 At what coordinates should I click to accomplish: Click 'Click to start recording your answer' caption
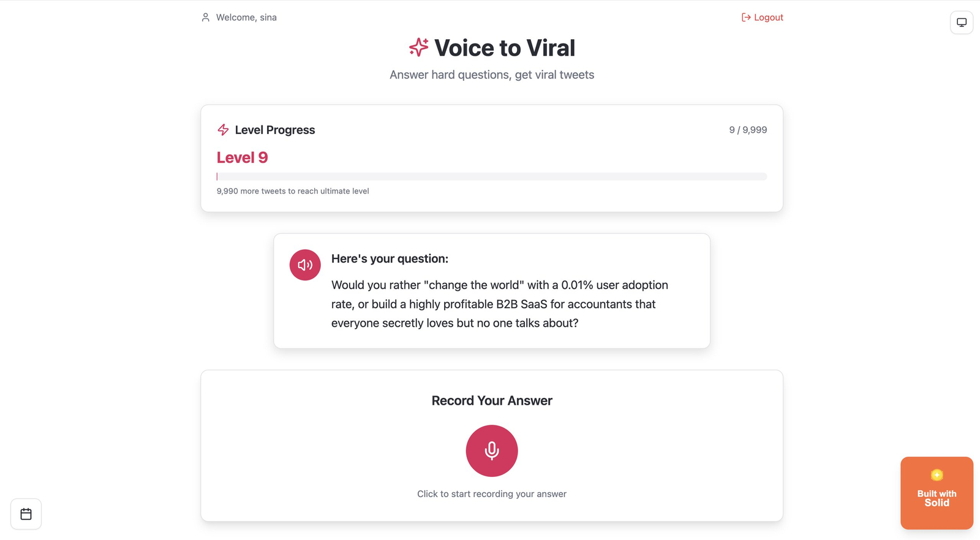[492, 493]
